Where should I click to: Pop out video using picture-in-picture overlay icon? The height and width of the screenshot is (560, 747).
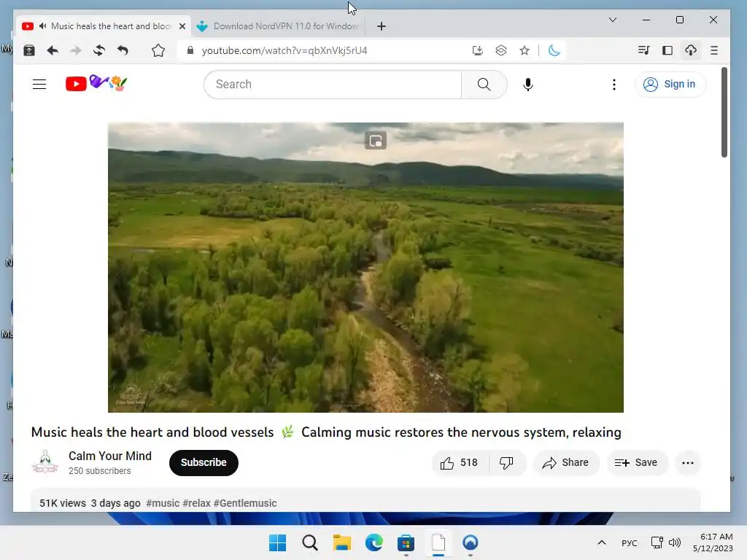coord(376,141)
